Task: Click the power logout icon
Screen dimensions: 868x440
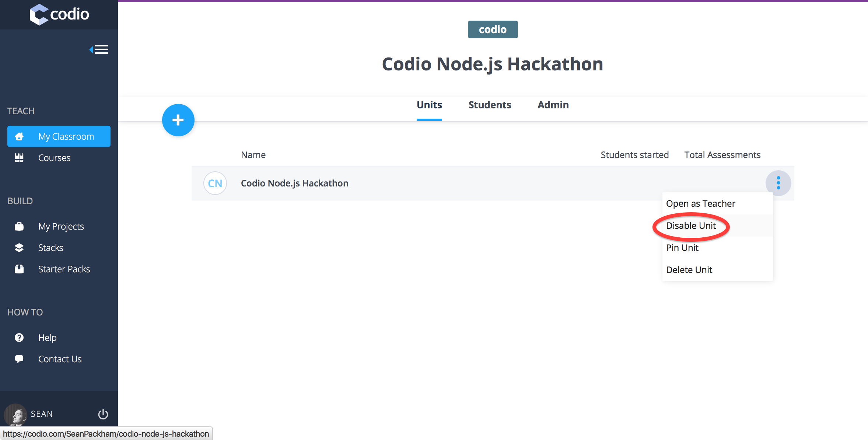Action: (x=103, y=414)
